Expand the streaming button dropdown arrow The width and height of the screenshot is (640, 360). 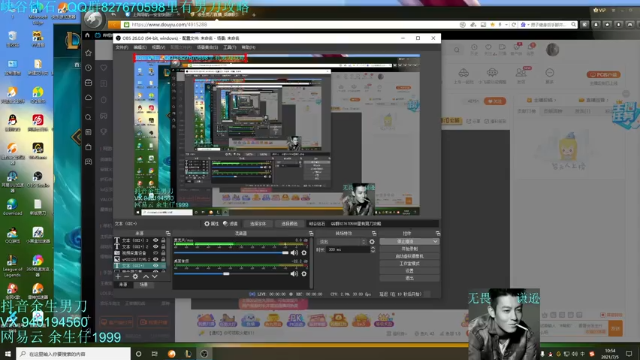point(435,242)
